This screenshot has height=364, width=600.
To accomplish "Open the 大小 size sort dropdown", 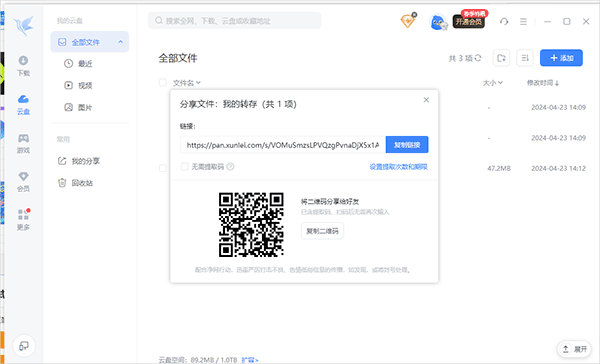I will pos(492,83).
